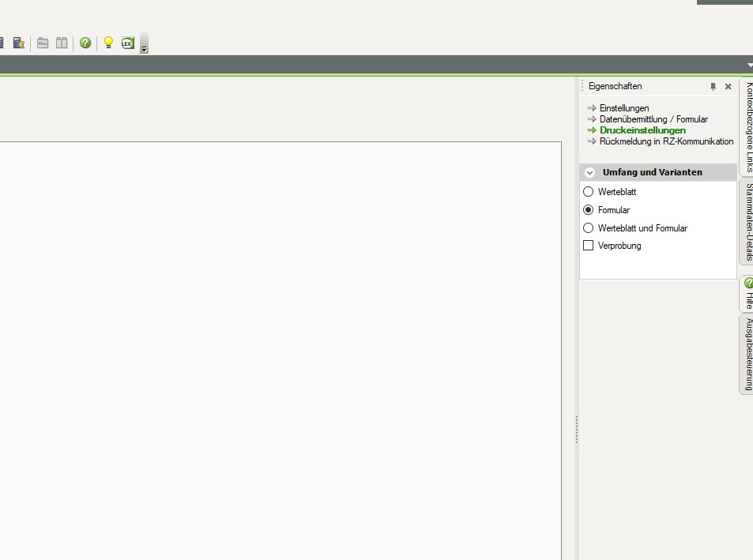This screenshot has height=560, width=753.
Task: Close the Eigenschaften panel
Action: coord(728,87)
